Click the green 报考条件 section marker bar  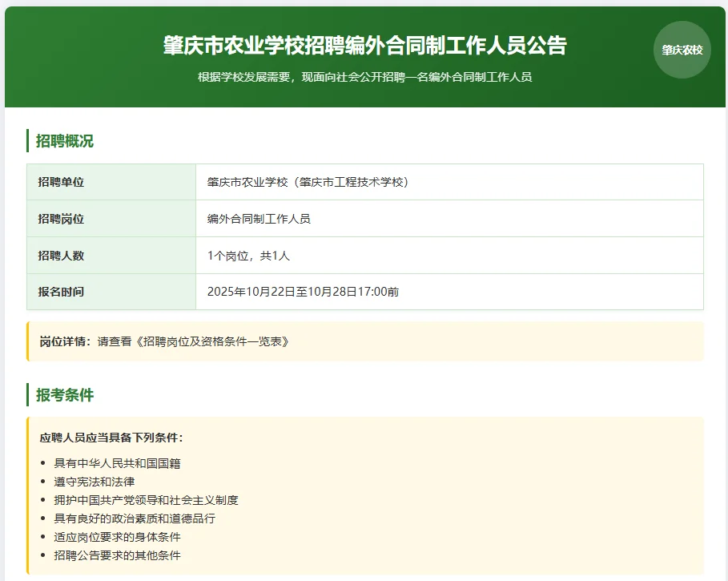(27, 394)
